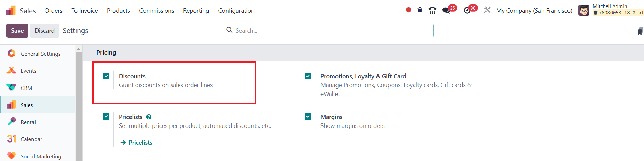Click the Save button
This screenshot has height=161, width=644.
tap(17, 31)
